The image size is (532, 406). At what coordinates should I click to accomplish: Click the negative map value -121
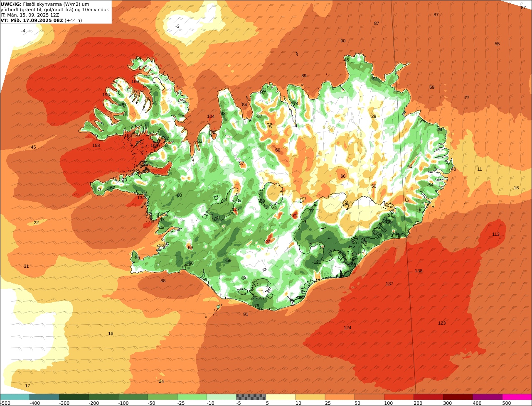tap(317, 262)
